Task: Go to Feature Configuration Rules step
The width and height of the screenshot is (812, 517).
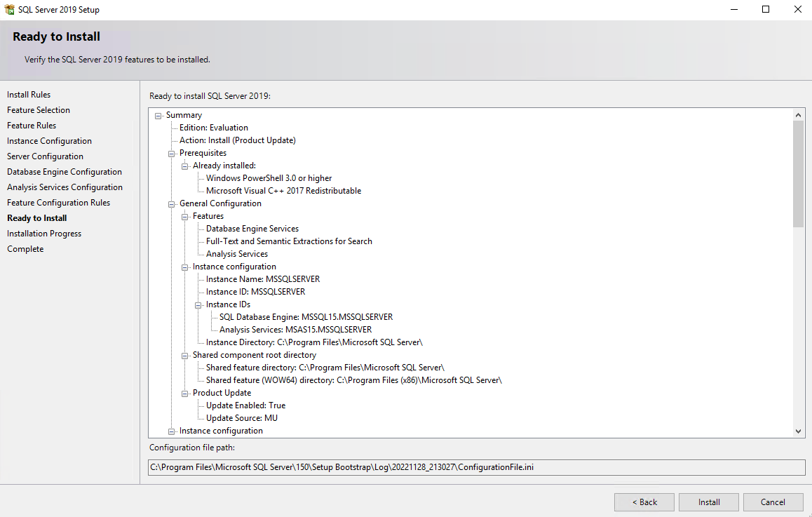Action: (58, 203)
